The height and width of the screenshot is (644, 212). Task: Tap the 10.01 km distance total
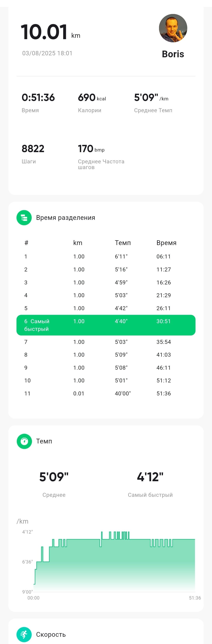pos(51,32)
